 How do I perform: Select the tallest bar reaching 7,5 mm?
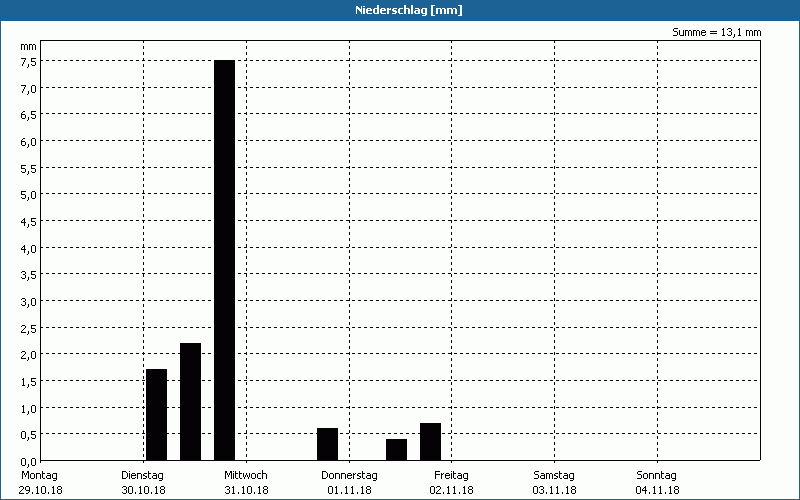224,260
